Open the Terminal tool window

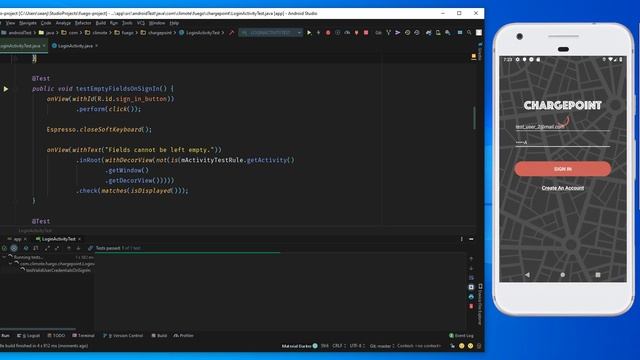[83, 336]
